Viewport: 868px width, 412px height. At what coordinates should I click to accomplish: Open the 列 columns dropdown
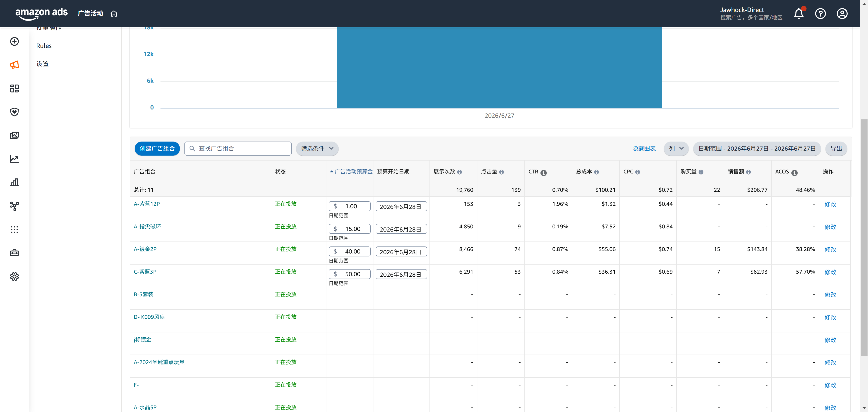pyautogui.click(x=676, y=148)
